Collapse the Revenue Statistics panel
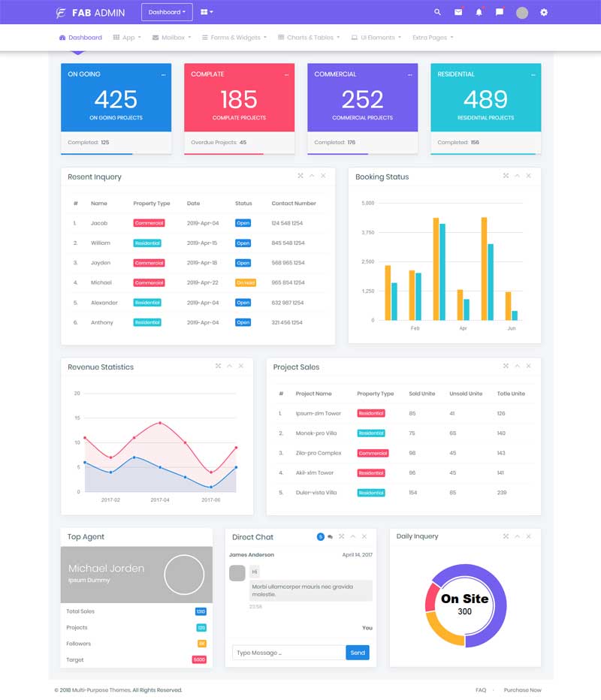 click(229, 366)
